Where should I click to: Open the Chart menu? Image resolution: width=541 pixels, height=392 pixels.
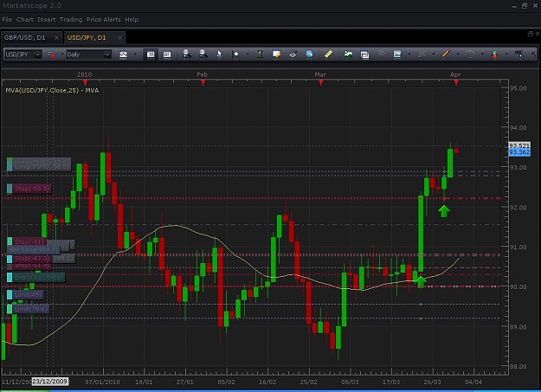[x=25, y=20]
